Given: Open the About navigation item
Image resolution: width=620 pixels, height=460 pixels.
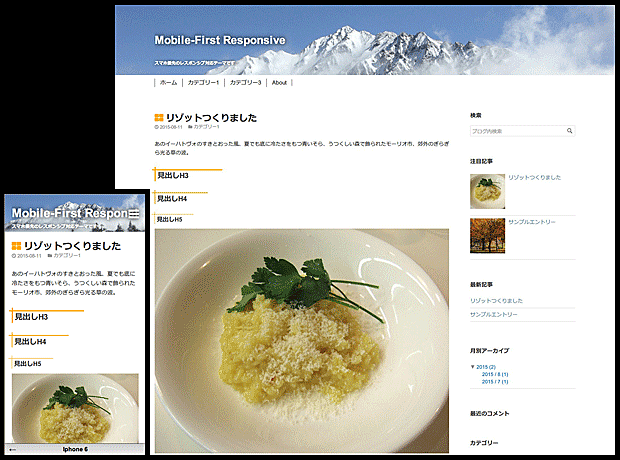Looking at the screenshot, I should tap(279, 83).
